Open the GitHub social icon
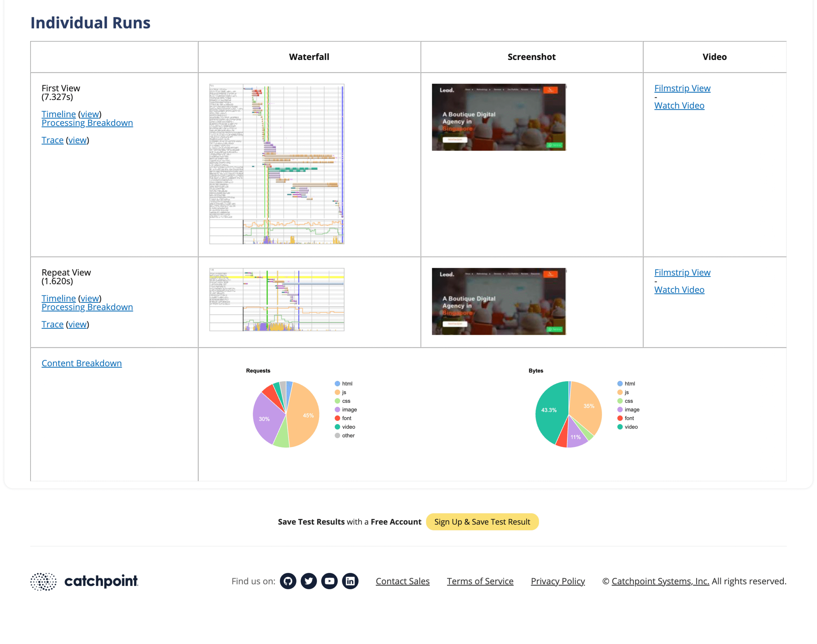This screenshot has width=817, height=644. pyautogui.click(x=288, y=581)
